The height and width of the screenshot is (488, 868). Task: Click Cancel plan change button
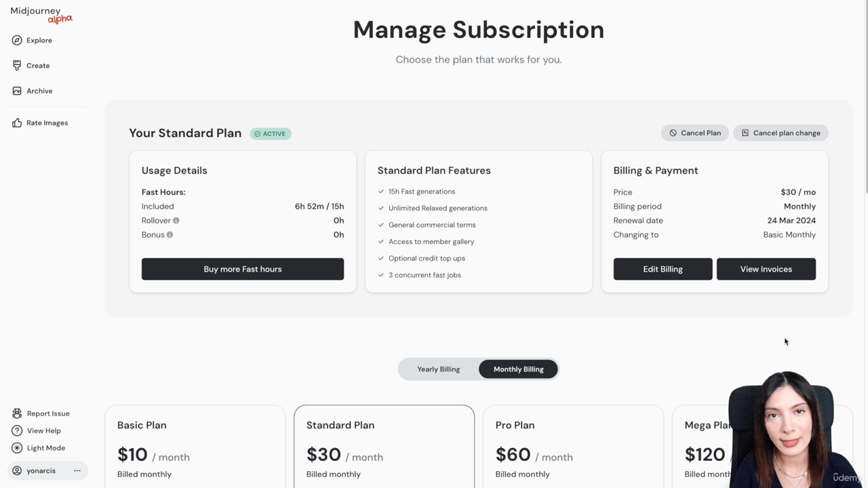point(781,133)
